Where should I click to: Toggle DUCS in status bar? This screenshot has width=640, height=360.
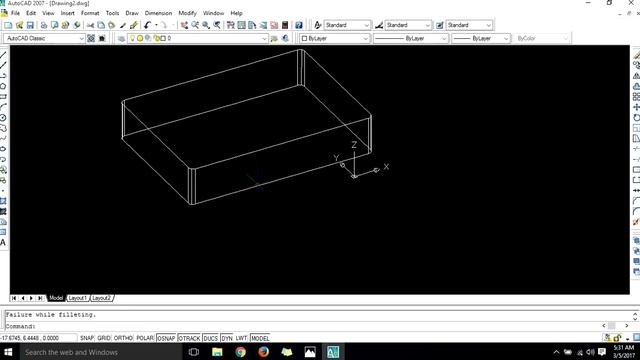tap(210, 338)
